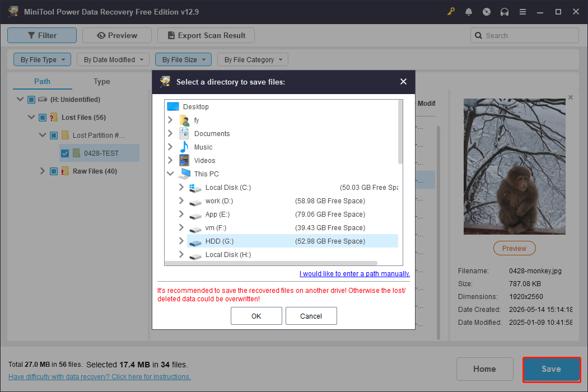Open the headset support icon

(505, 12)
